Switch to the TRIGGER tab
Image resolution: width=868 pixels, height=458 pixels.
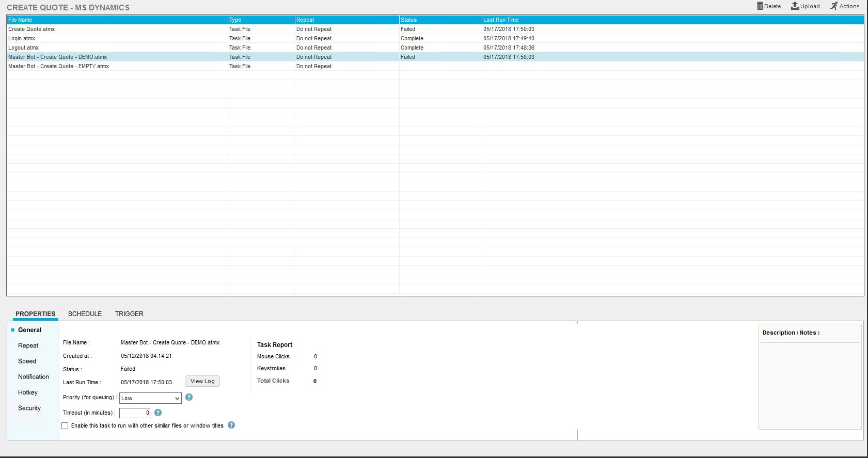tap(129, 313)
